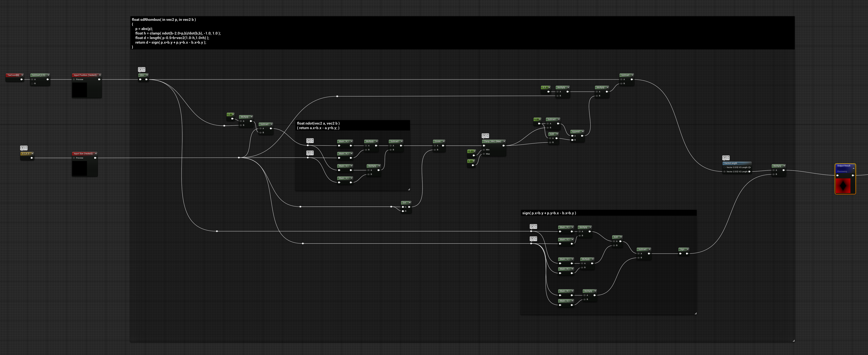868x355 pixels.
Task: Collapse the Input Size (Vector2) node preview
Action: 96,154
